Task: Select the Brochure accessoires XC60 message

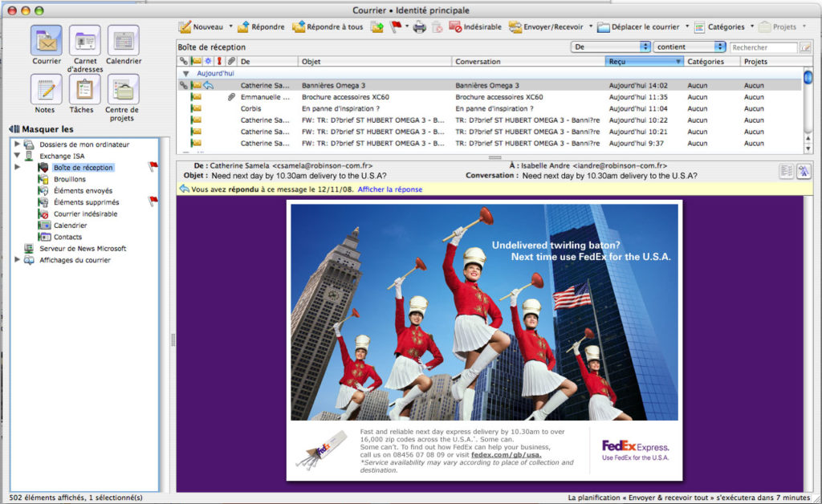Action: (x=489, y=97)
